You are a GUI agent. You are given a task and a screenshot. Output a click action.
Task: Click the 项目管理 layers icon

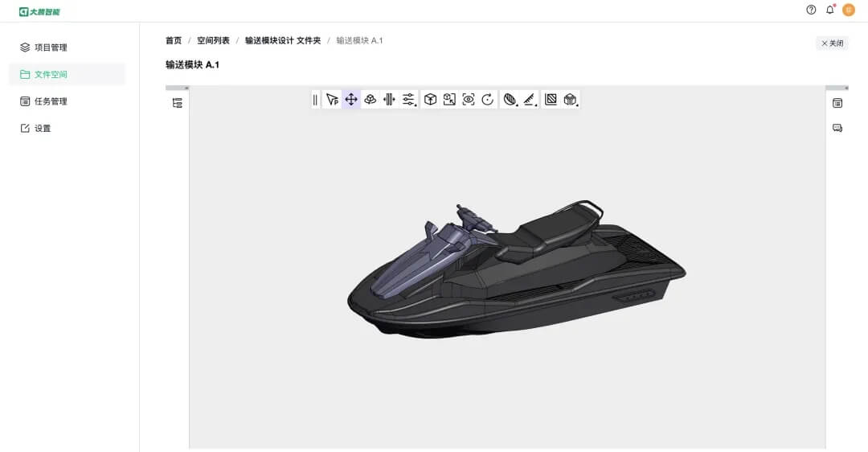coord(25,47)
